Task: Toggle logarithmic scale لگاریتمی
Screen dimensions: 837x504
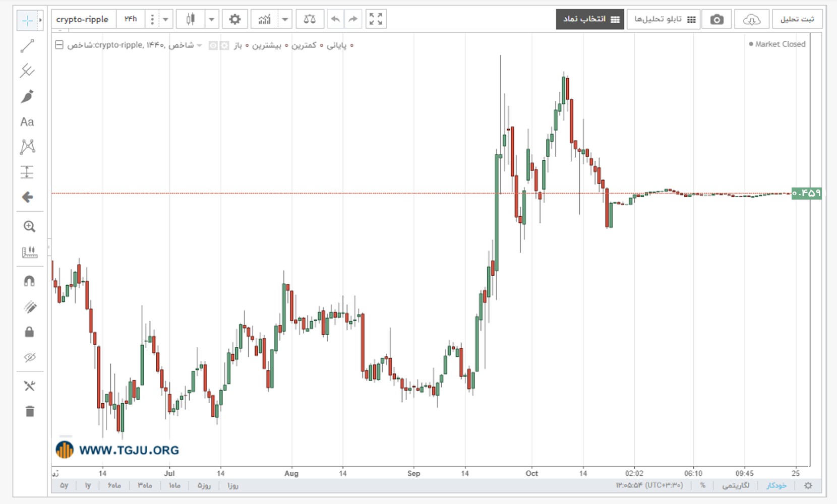Action: point(736,485)
